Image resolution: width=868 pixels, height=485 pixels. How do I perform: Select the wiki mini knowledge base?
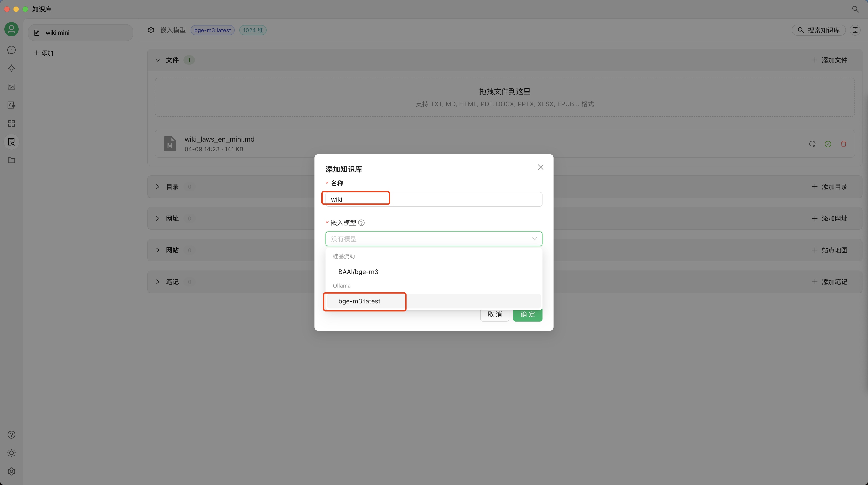click(x=80, y=33)
